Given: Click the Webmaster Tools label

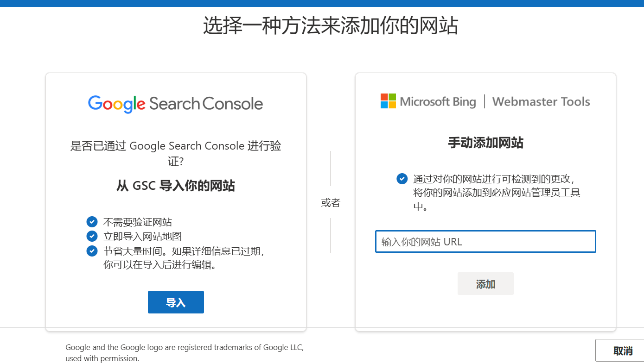Looking at the screenshot, I should click(541, 102).
